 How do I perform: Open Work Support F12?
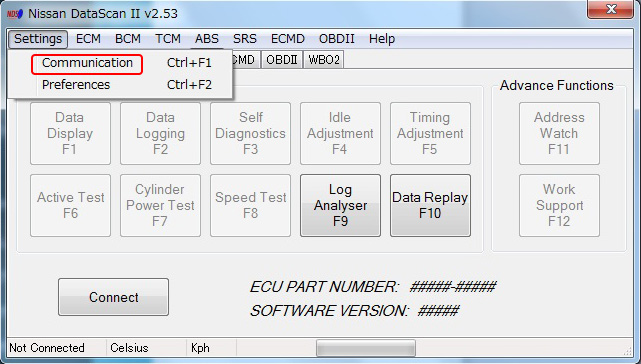tap(559, 206)
